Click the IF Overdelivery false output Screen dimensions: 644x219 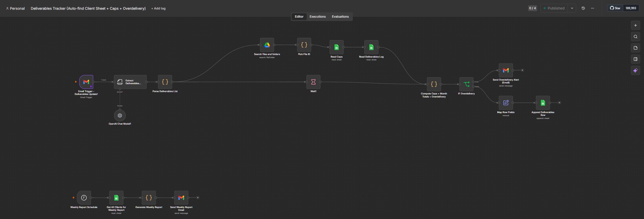(x=473, y=86)
